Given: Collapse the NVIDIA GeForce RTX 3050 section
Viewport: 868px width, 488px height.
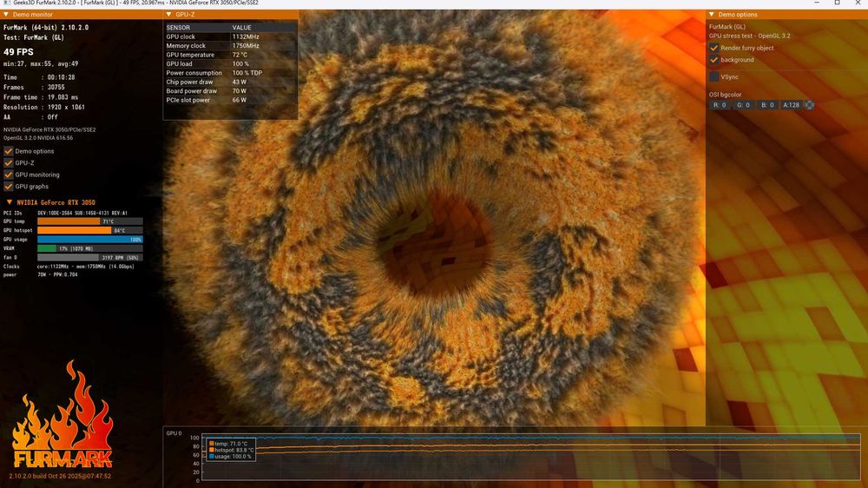Looking at the screenshot, I should (x=10, y=202).
